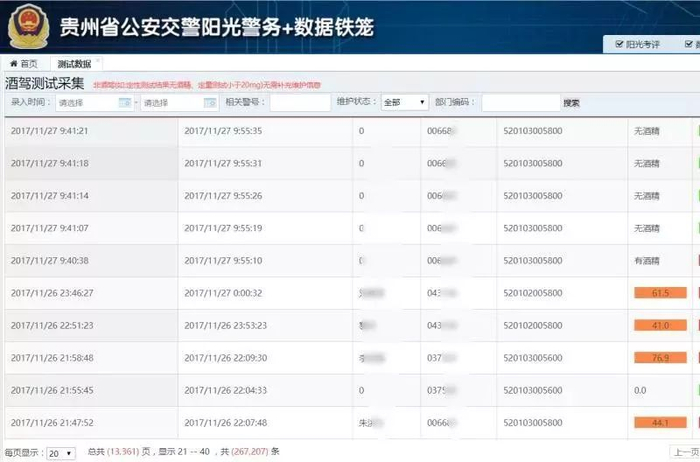Screen dimensions: 700x462
Task: Click upload time 2017/11/26 22:04:33
Action: (225, 390)
